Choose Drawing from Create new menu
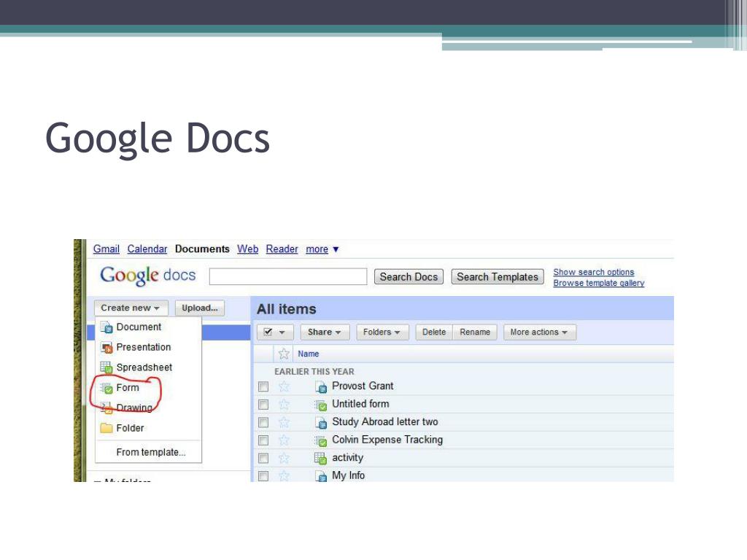747x560 pixels. point(134,408)
